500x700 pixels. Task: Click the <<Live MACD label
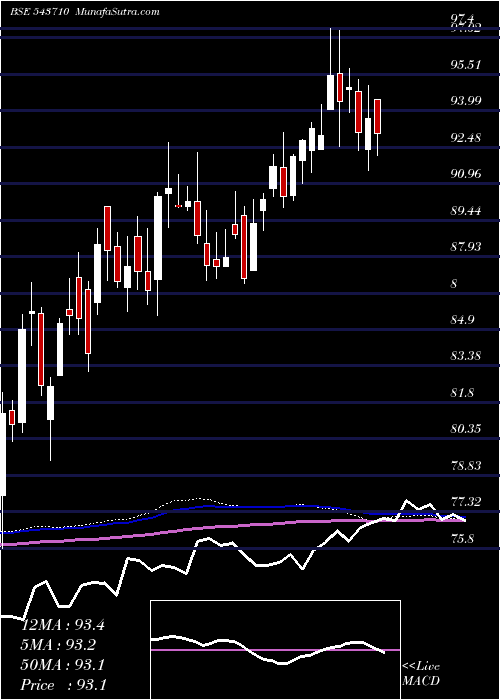pos(421,674)
